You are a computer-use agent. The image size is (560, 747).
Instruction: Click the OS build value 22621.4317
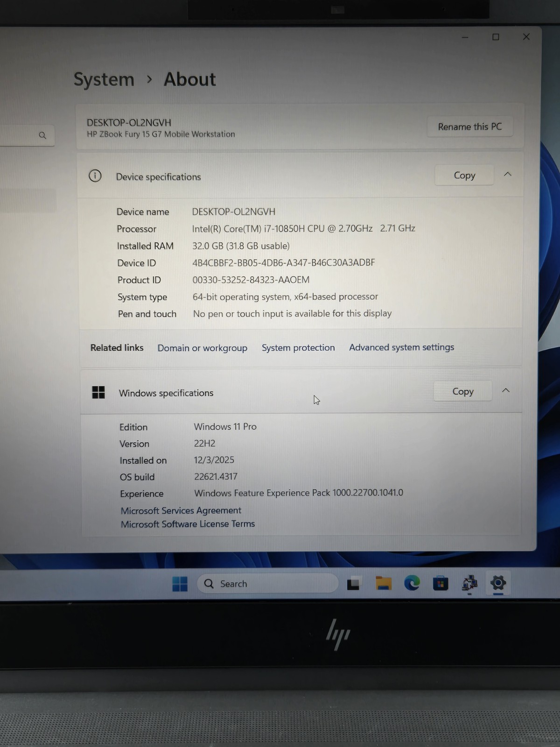coord(216,476)
